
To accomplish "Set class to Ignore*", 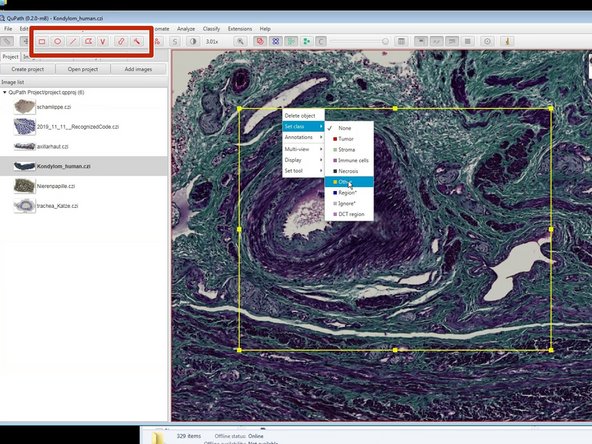I will (x=349, y=204).
